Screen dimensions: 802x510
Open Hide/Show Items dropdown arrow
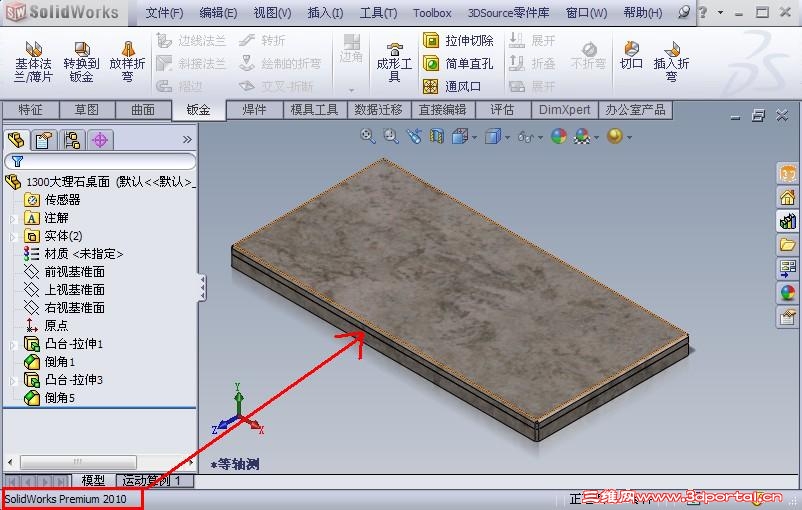tap(541, 137)
